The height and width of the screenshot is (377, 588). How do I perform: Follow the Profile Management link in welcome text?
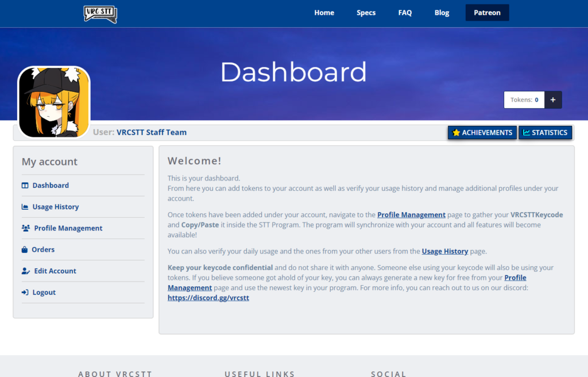(411, 215)
